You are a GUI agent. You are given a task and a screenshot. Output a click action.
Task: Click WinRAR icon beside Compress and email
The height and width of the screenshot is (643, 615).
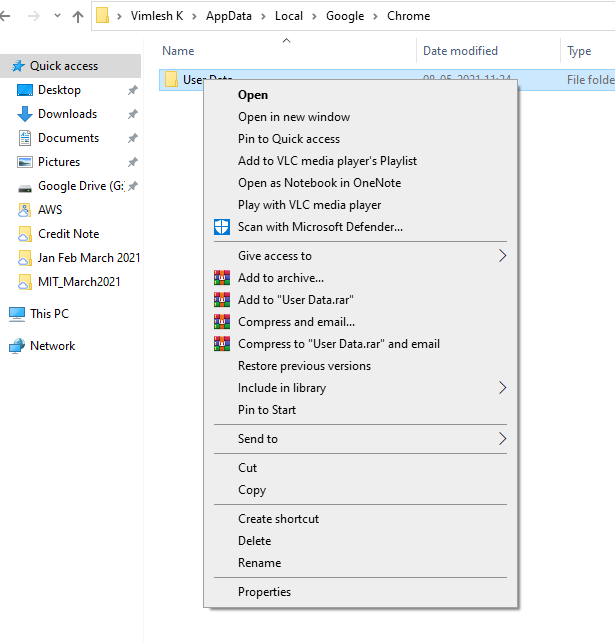coord(222,322)
